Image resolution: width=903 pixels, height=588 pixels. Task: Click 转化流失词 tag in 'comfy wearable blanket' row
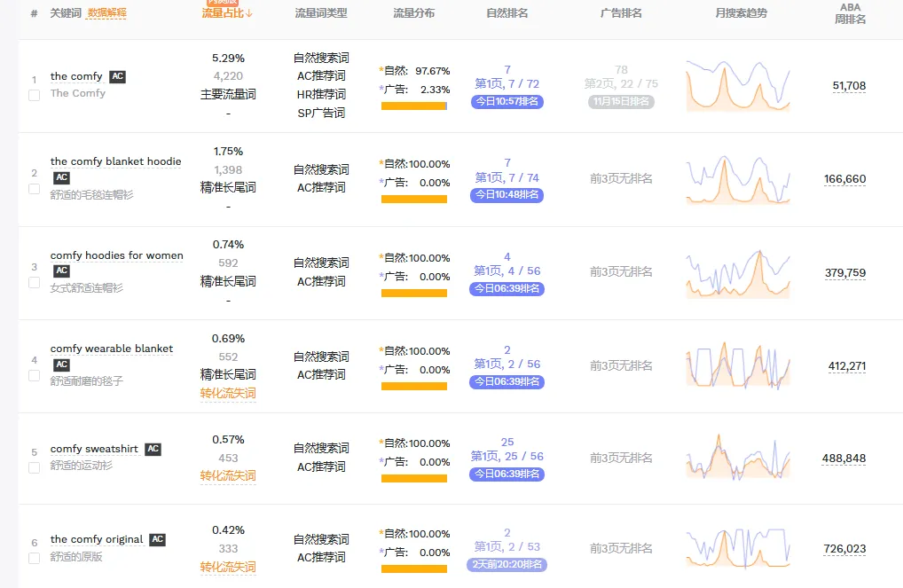pyautogui.click(x=228, y=394)
